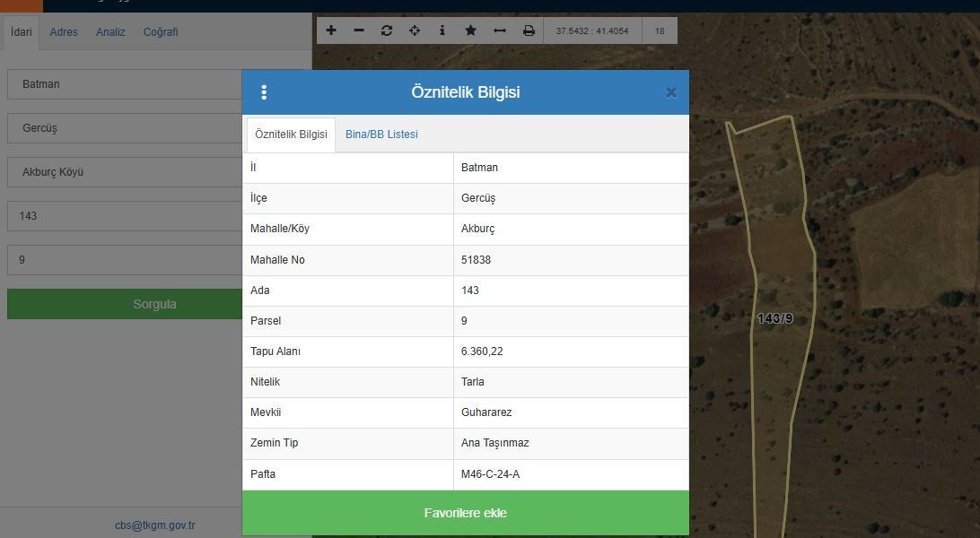Open the Batman province dropdown
This screenshot has width=980, height=538.
126,84
